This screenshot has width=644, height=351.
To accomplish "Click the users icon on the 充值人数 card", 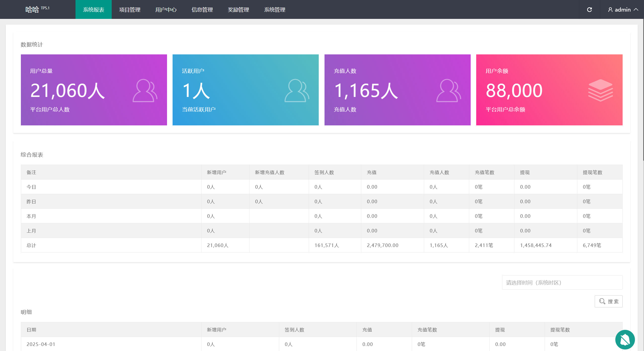I will (x=449, y=91).
